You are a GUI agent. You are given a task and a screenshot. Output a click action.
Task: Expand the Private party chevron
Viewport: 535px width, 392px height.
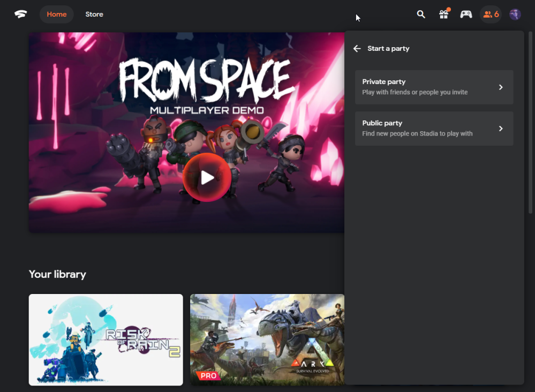(x=501, y=87)
